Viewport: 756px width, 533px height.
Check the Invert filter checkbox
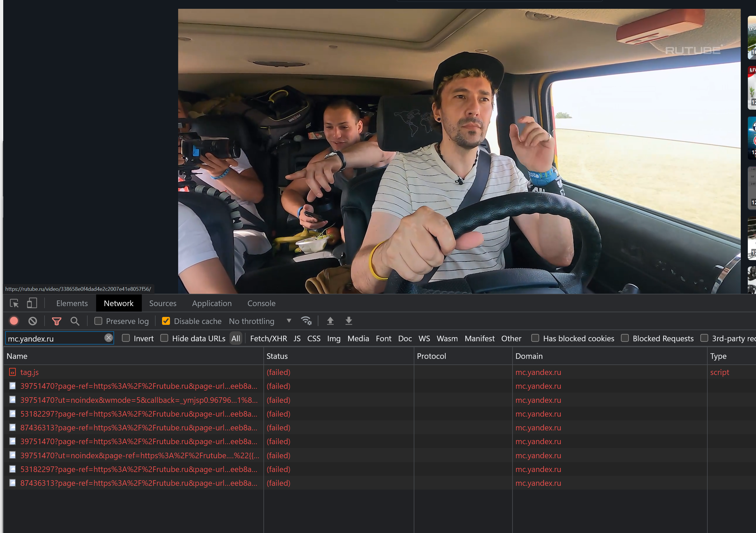coord(126,338)
